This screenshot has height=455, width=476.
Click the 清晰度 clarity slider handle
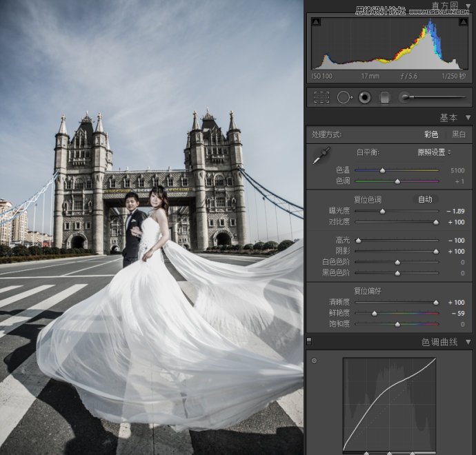pyautogui.click(x=436, y=303)
